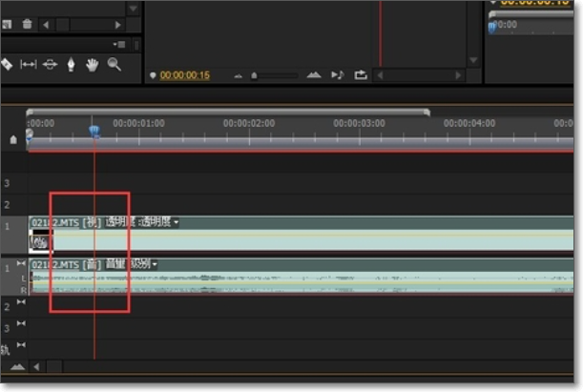583x392 pixels.
Task: Select the Slide tool
Action: tap(50, 65)
